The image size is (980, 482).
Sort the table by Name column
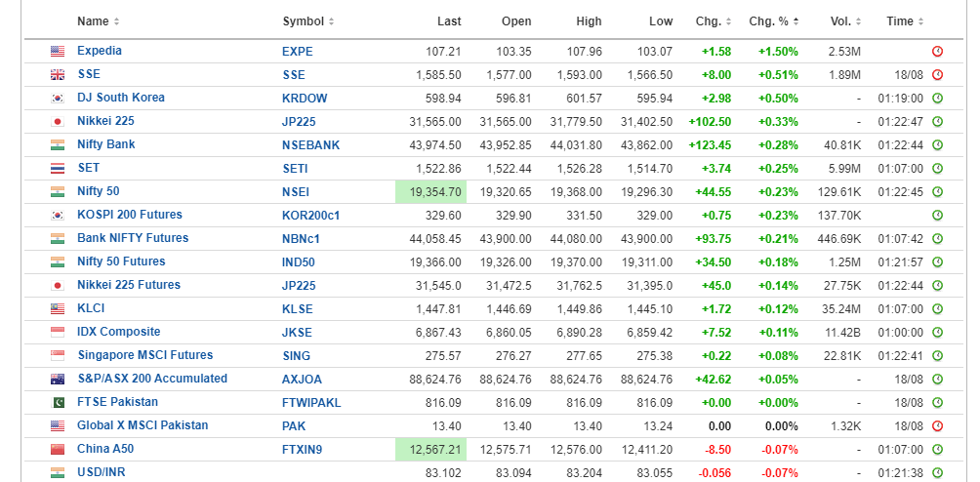click(x=98, y=21)
